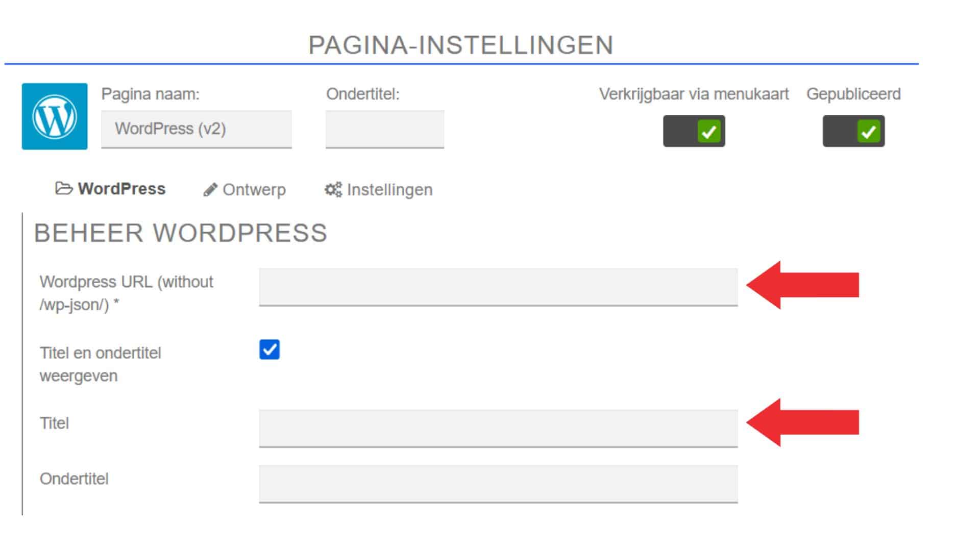Focus the Titel input field

point(498,429)
